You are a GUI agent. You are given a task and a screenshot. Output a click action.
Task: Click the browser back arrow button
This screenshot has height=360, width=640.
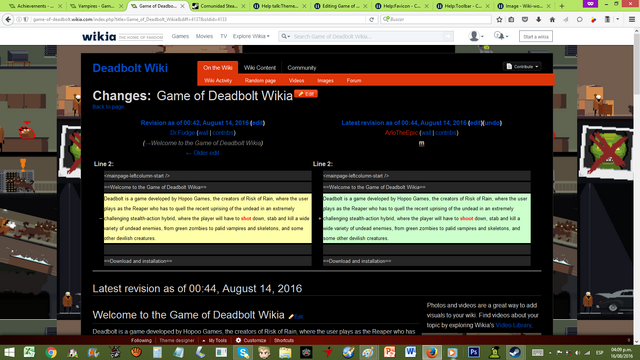tap(8, 19)
